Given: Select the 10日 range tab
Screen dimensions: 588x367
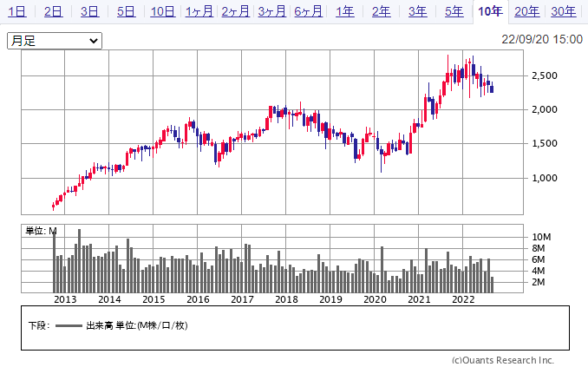Looking at the screenshot, I should 162,11.
